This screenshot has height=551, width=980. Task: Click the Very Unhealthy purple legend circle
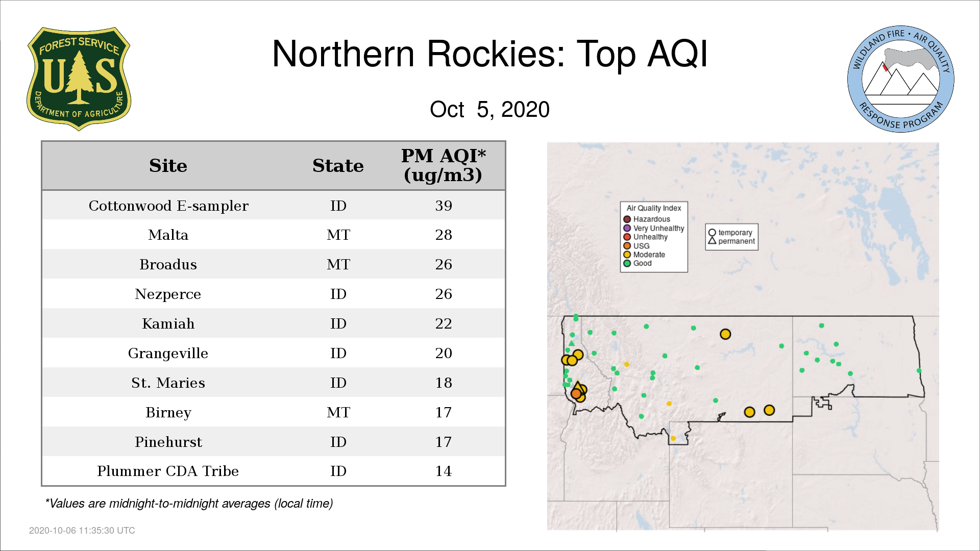[627, 228]
